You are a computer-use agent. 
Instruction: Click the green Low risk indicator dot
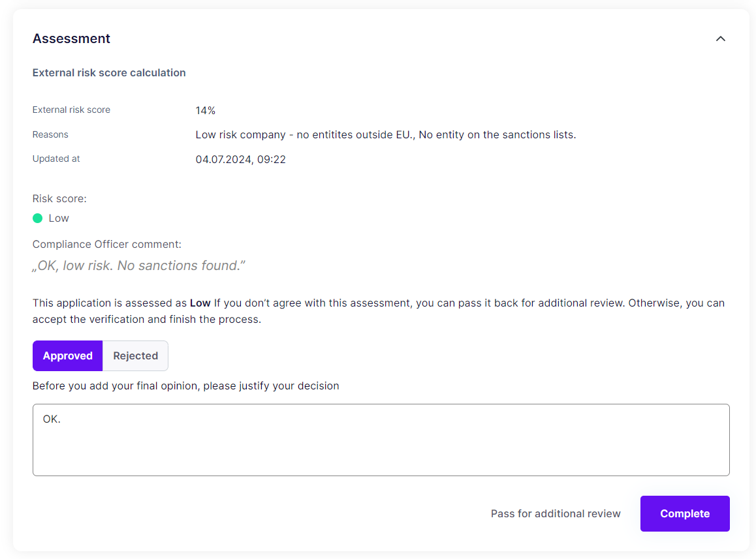(x=38, y=219)
